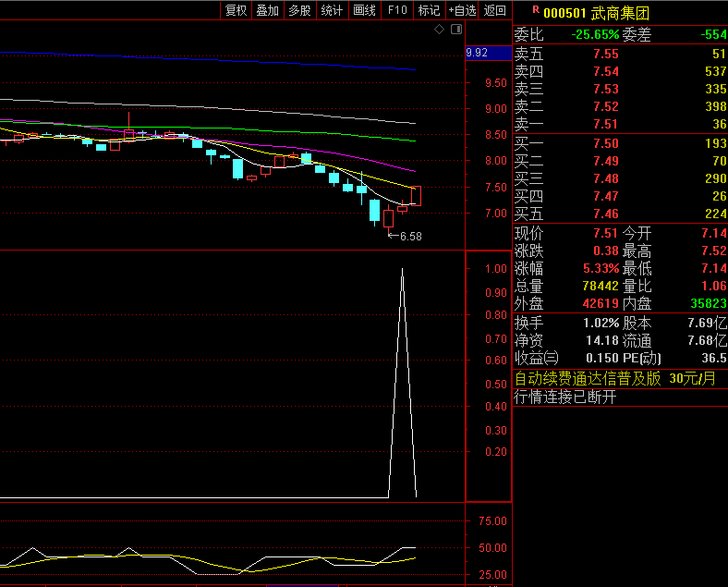Select the 多股 multi-stock view

click(x=299, y=10)
